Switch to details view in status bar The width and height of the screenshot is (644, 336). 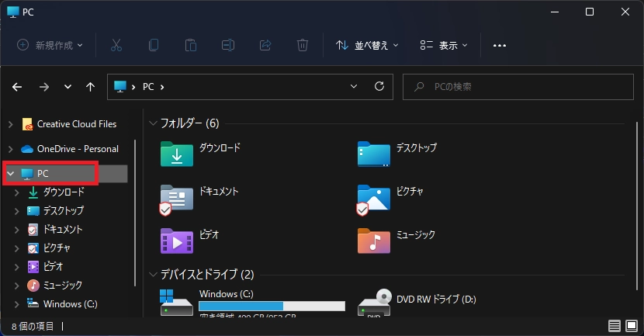pyautogui.click(x=615, y=326)
